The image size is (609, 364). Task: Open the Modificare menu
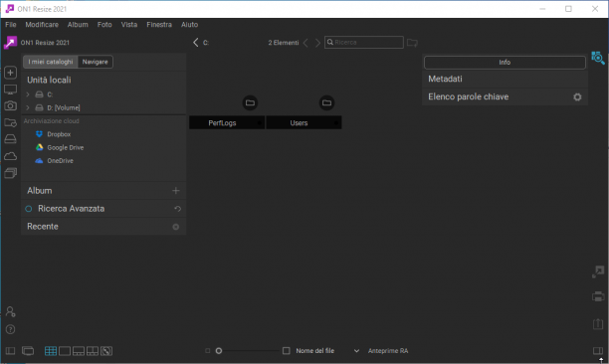tap(42, 25)
